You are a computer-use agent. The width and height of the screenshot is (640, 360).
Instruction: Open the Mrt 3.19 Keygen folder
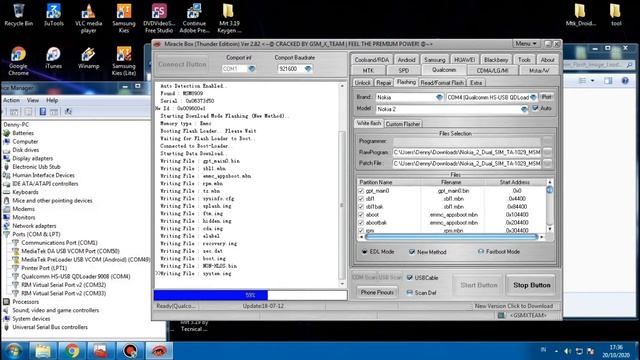pyautogui.click(x=229, y=18)
